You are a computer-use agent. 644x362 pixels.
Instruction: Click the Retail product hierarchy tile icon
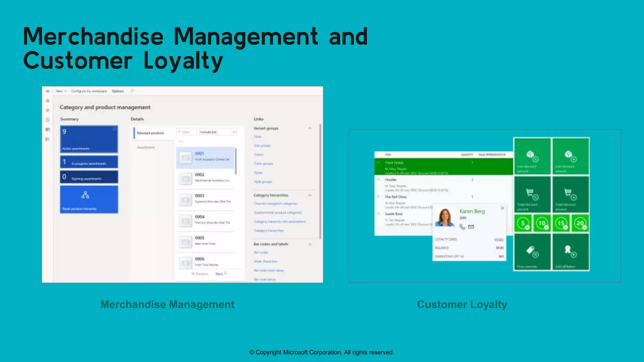click(85, 195)
